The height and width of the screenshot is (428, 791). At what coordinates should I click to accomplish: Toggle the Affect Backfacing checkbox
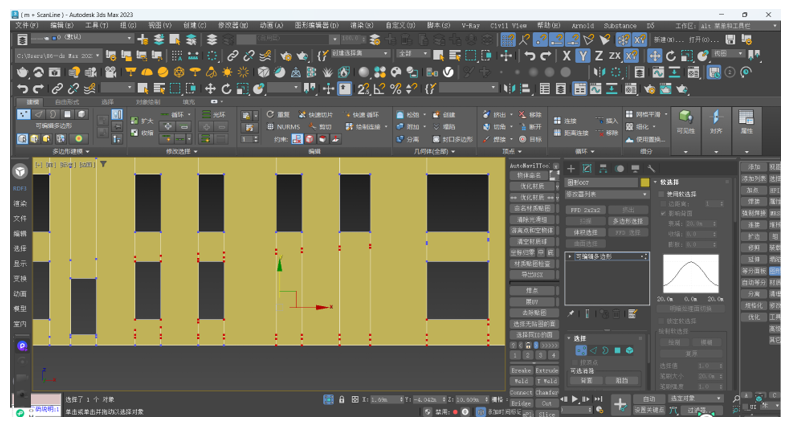(x=662, y=213)
